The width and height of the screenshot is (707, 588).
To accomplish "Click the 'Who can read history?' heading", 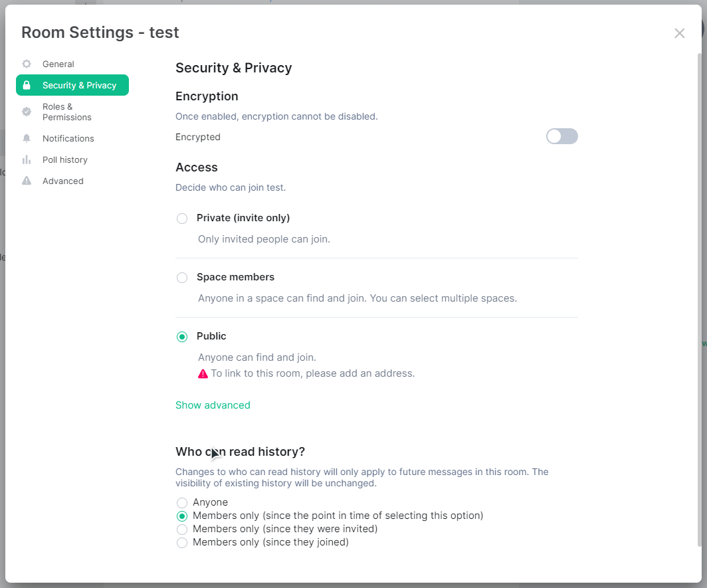I will point(241,451).
